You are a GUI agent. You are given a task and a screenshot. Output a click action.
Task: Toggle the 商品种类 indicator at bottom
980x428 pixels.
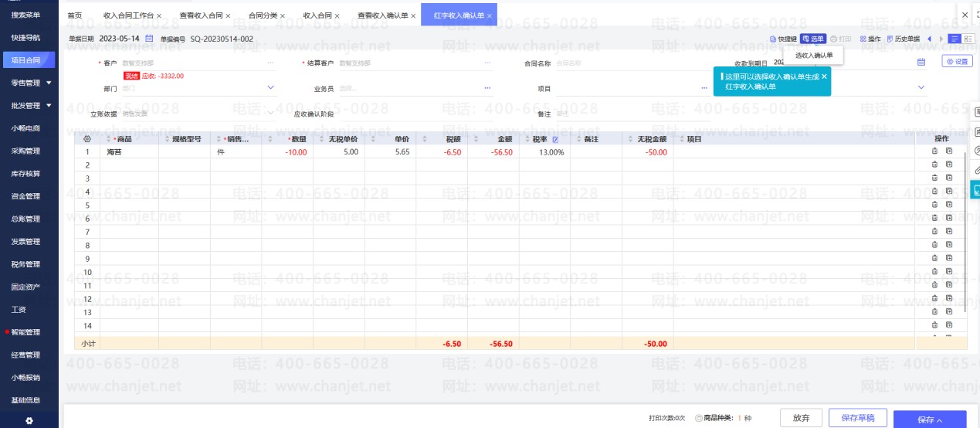coord(699,418)
